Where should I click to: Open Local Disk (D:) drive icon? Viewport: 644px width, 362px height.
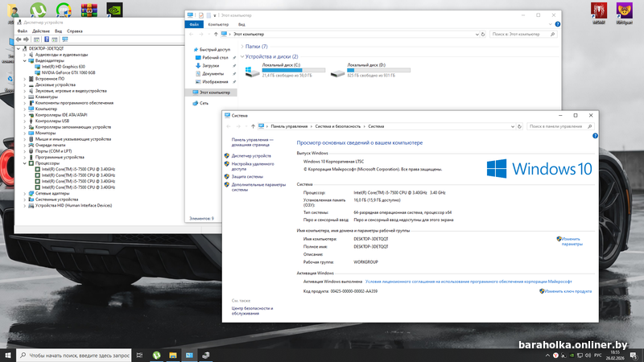[x=338, y=71]
